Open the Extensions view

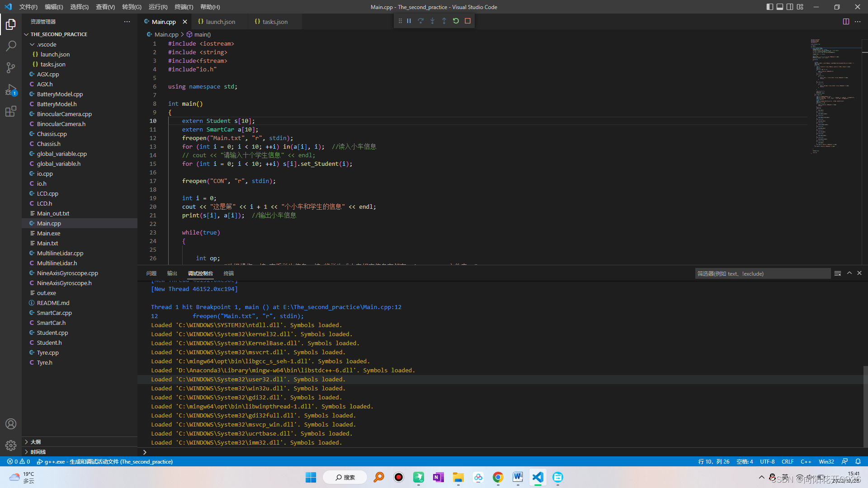[x=11, y=111]
